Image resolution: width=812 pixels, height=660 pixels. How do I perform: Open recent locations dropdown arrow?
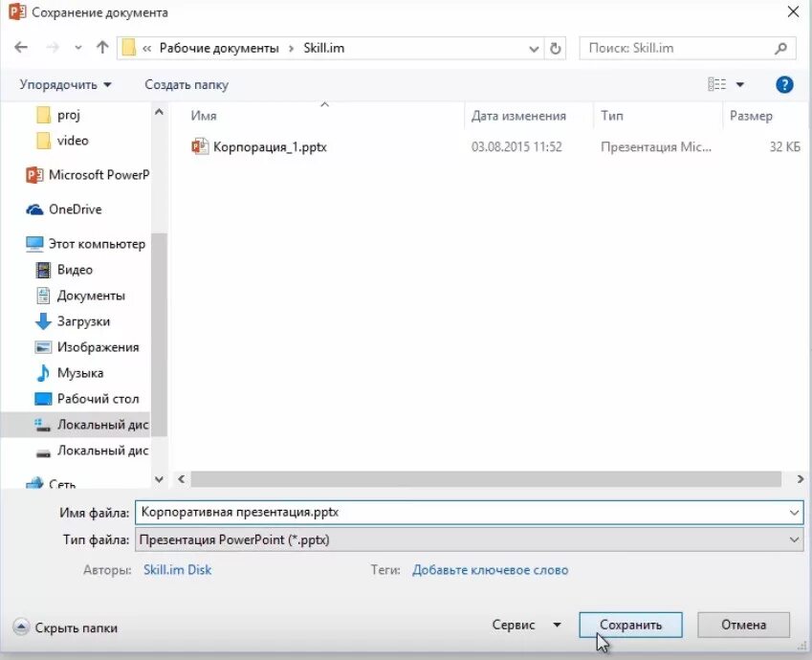pos(78,48)
